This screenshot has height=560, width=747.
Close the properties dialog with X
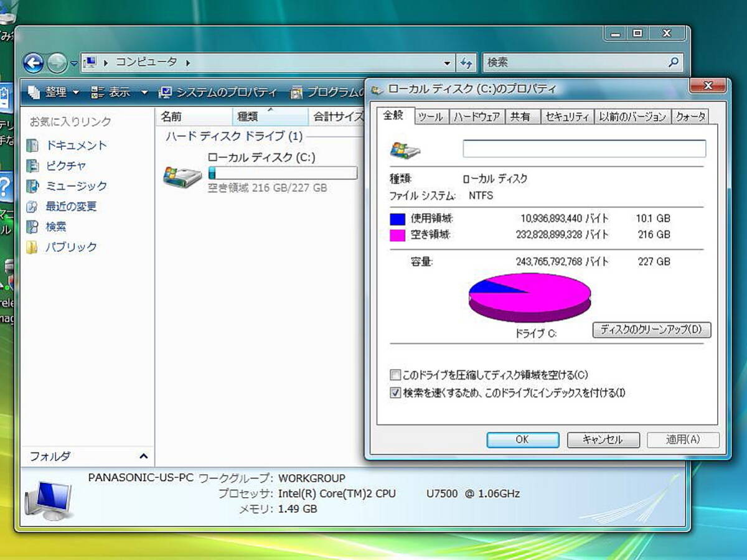tap(707, 86)
